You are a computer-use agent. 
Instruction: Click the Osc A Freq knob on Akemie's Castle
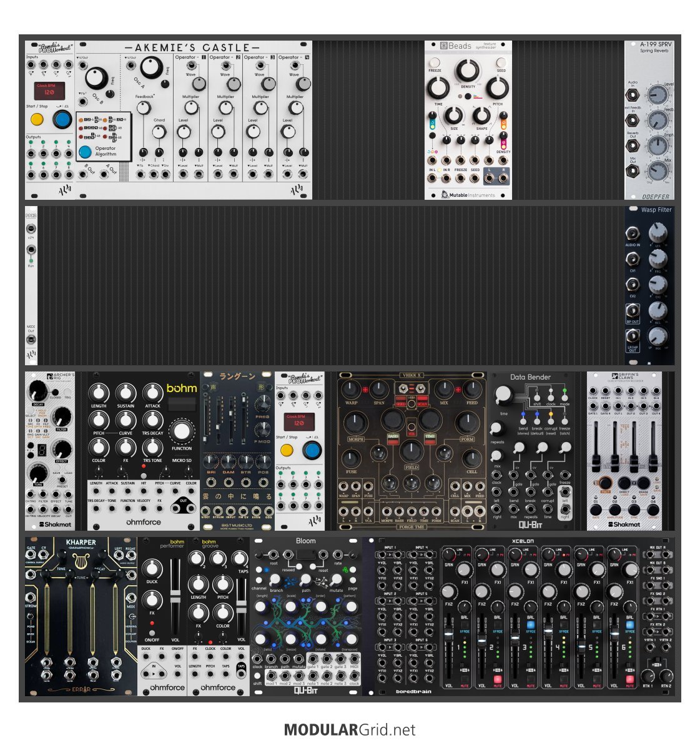click(152, 68)
